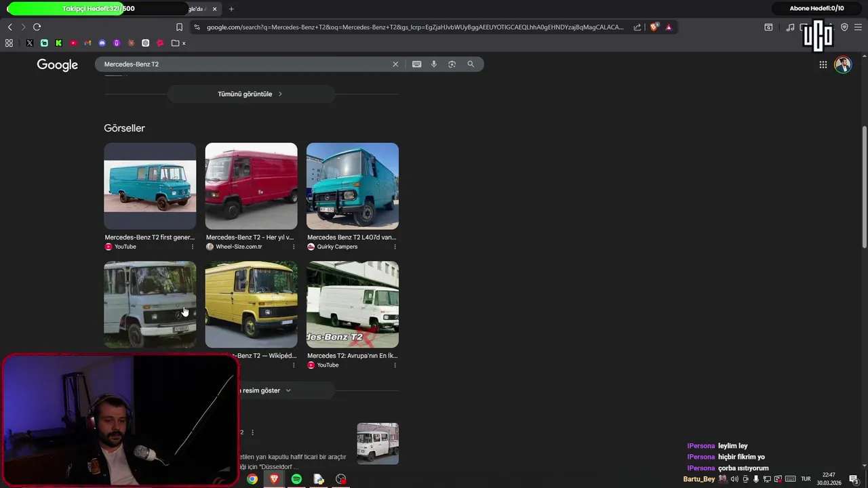Open the grey bus image thumbnail
The height and width of the screenshot is (488, 868).
(x=150, y=304)
